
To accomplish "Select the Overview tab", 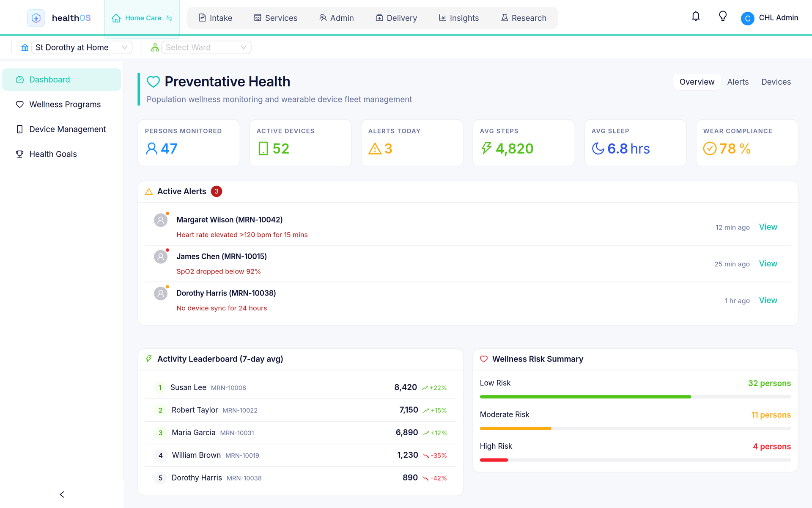I will (697, 82).
